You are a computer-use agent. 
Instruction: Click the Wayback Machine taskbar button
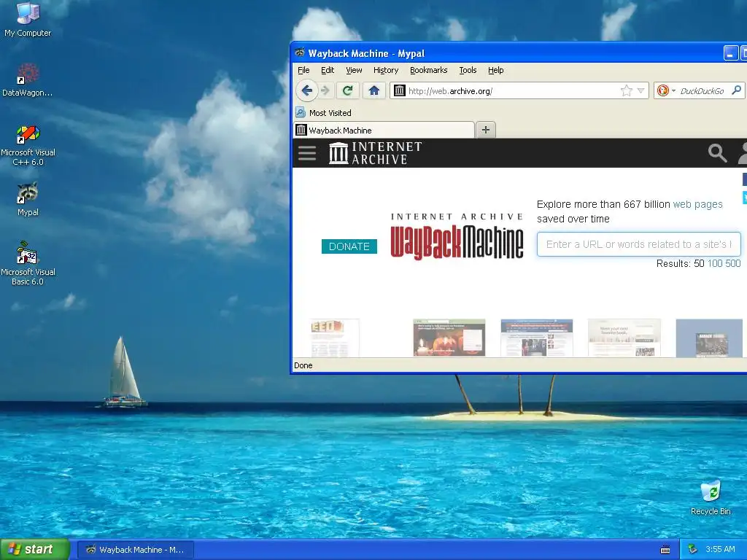click(135, 550)
